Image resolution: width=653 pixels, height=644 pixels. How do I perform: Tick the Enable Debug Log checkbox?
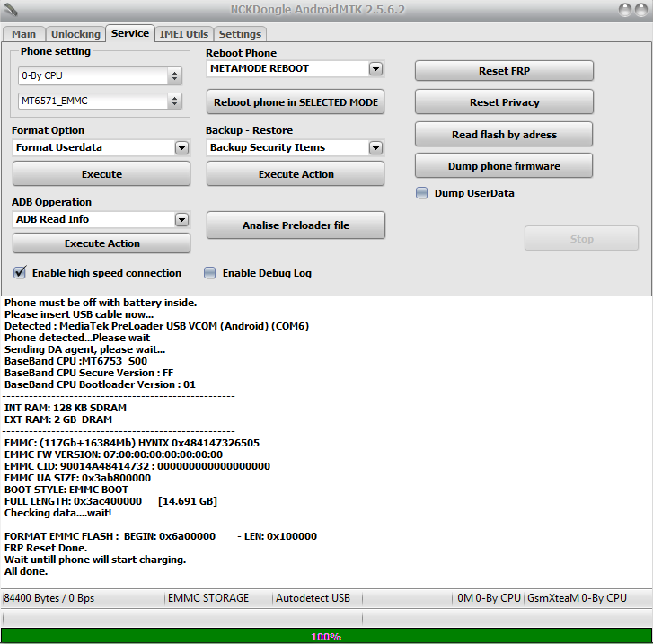click(210, 273)
